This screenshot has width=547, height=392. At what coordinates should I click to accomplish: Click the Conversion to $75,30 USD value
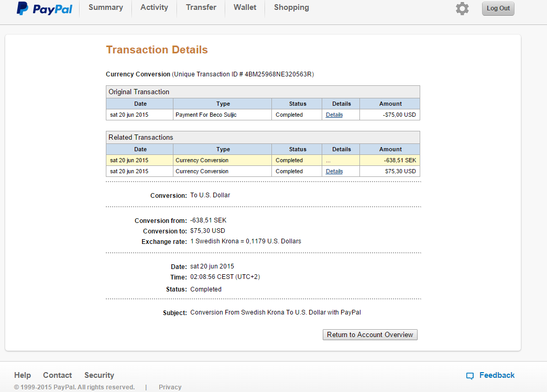207,231
